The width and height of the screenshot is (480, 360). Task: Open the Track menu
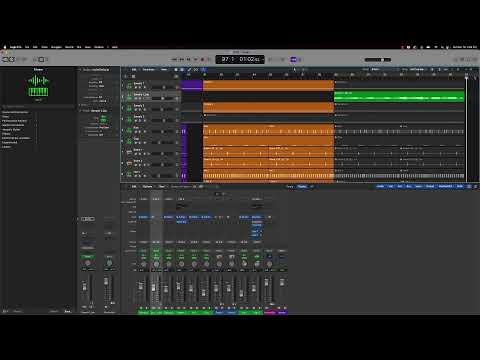click(x=44, y=47)
